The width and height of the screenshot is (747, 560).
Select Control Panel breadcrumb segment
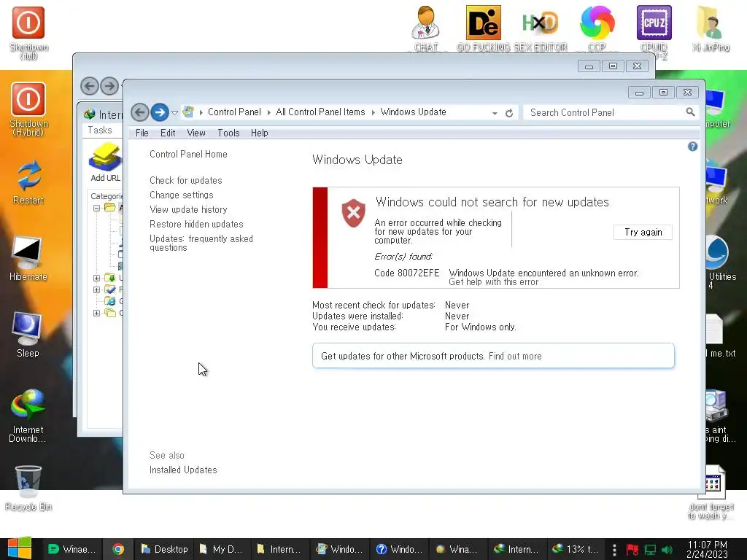(x=234, y=112)
